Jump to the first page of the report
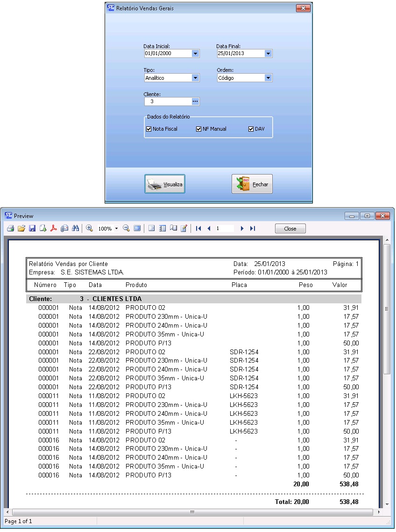Image resolution: width=396 pixels, height=532 pixels. (198, 229)
